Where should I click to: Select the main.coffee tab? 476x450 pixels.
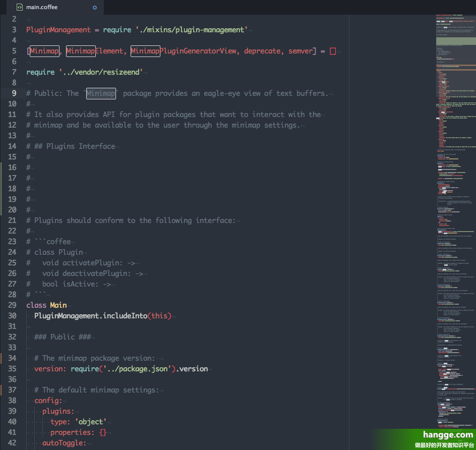coord(55,7)
